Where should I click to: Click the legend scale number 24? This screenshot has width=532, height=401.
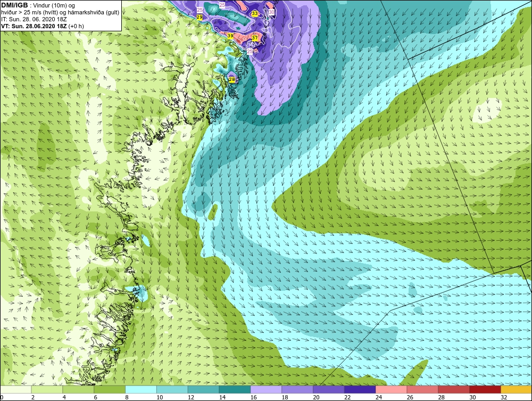coord(379,397)
